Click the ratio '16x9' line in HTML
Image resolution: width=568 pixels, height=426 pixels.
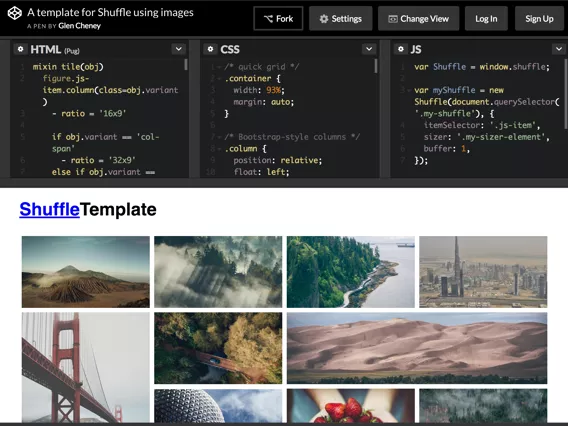pos(89,114)
